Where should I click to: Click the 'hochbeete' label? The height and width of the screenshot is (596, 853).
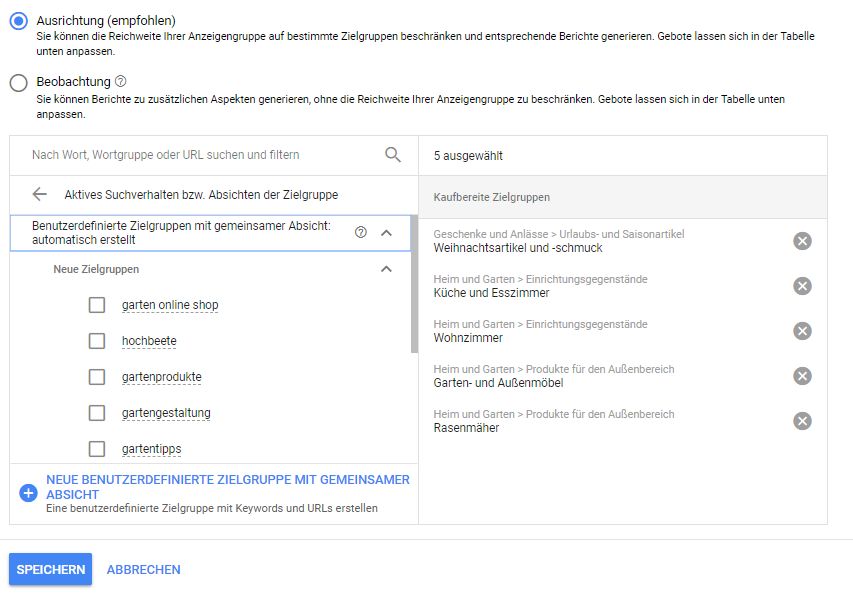(x=149, y=341)
